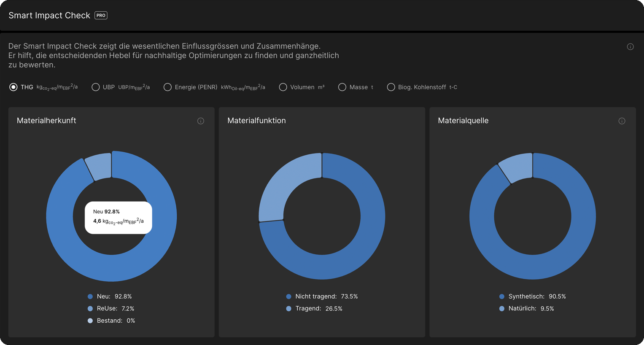
Task: Choose the Masse radio option
Action: tap(342, 87)
